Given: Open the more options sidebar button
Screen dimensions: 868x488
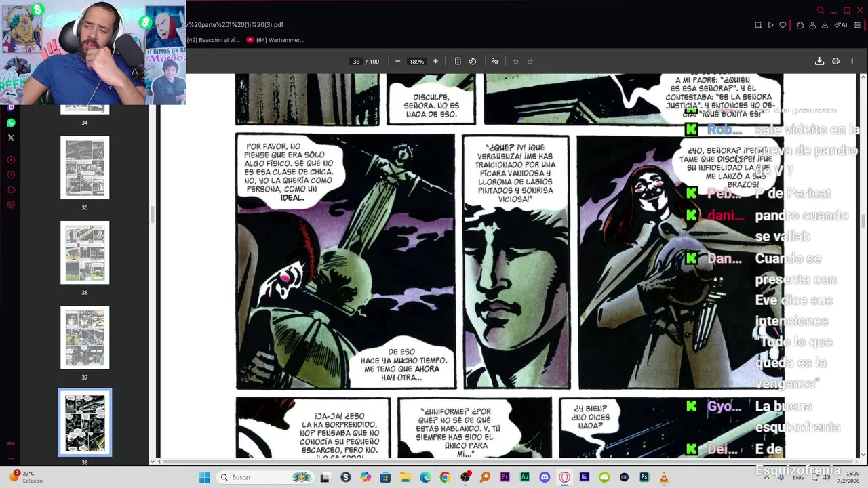Looking at the screenshot, I should (11, 458).
